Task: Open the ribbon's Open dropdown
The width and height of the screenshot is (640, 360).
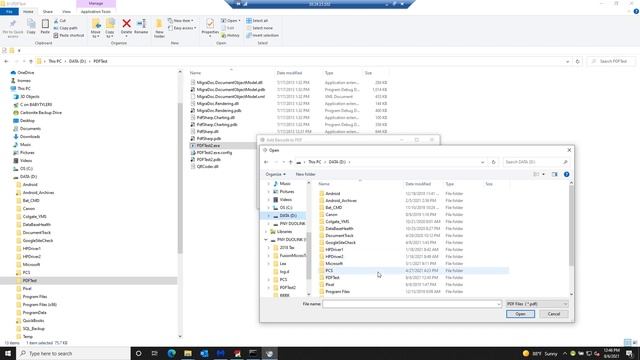Action: coord(231,20)
